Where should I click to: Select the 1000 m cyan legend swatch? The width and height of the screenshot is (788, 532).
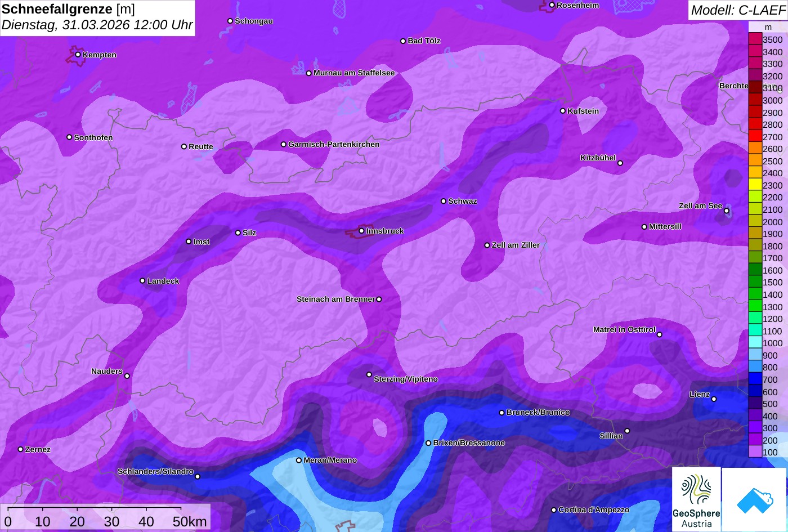coord(755,343)
